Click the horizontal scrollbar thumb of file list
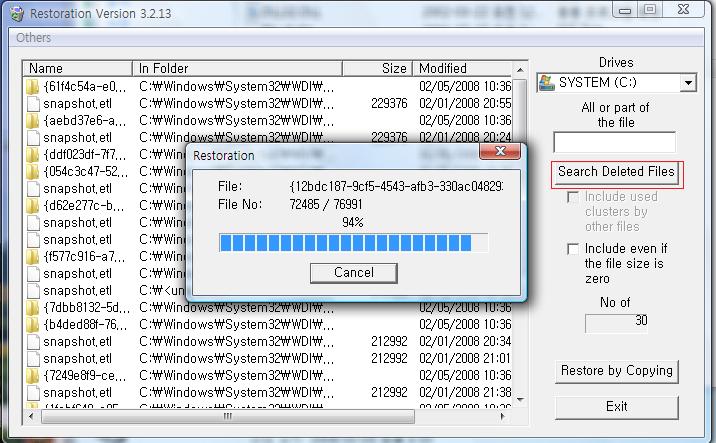716x443 pixels. click(x=227, y=416)
